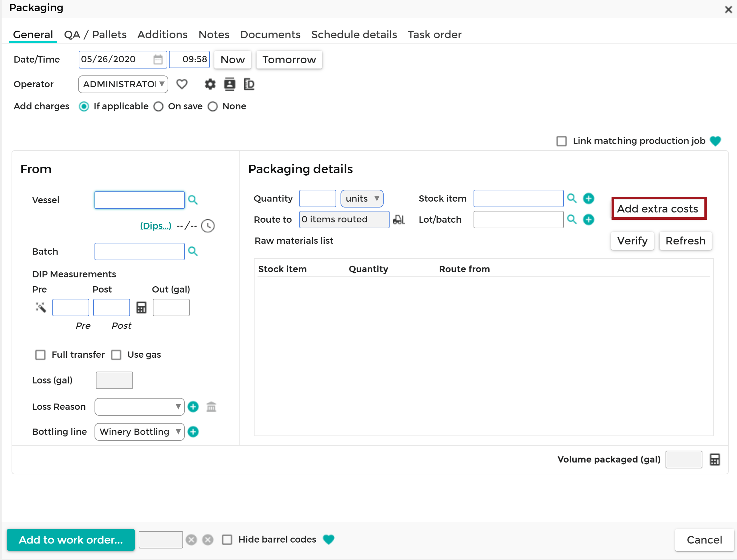Click the operator contact card icon
Screen dimensions: 737x560
[230, 84]
